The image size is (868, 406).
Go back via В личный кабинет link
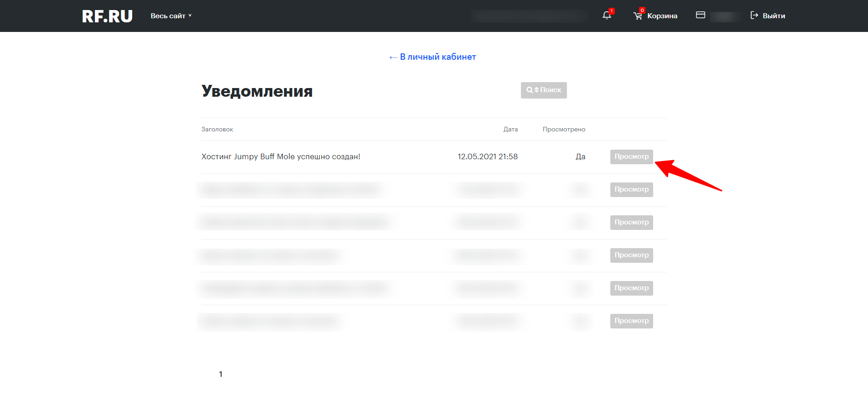tap(432, 57)
